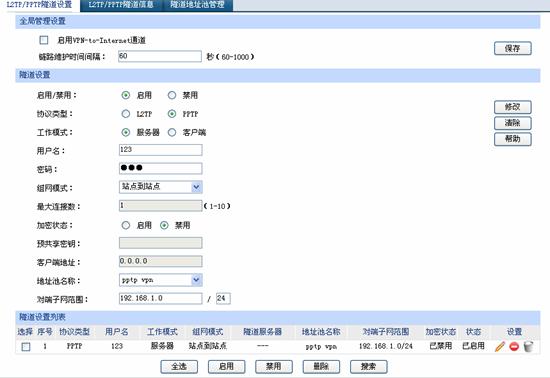Image resolution: width=550 pixels, height=378 pixels.
Task: Select 禁用 radio for tunnel enable/disable
Action: click(172, 95)
